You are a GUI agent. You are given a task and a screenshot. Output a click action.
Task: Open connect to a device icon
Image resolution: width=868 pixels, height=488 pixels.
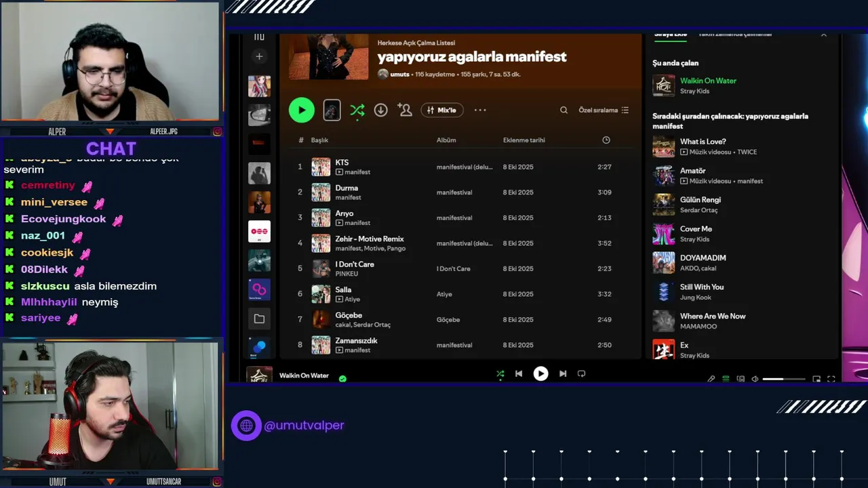pos(741,379)
